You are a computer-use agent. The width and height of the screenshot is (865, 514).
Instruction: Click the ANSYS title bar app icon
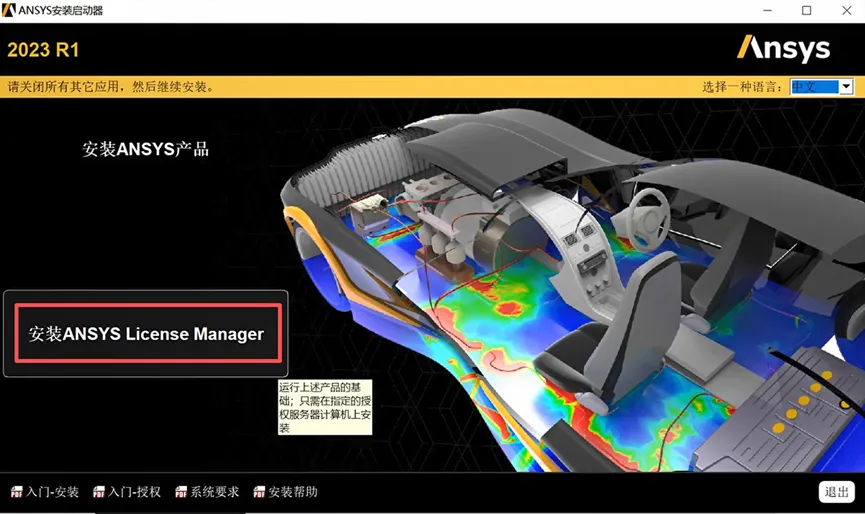point(9,10)
